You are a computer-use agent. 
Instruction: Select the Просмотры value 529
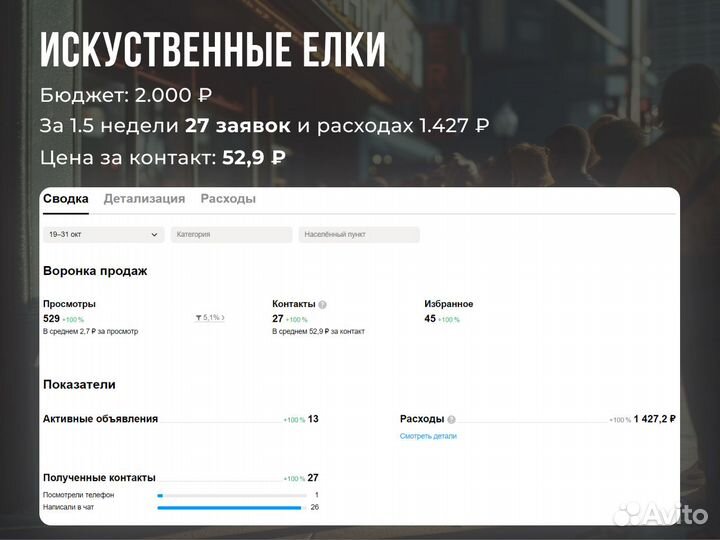51,319
